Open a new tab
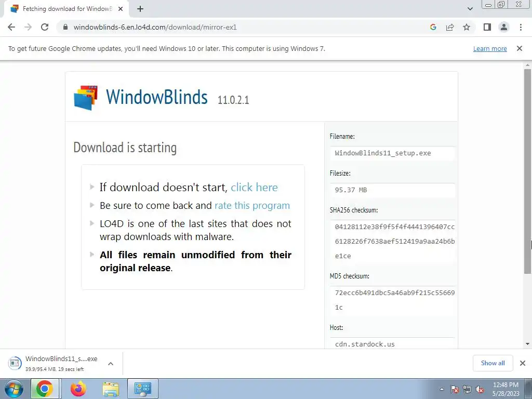Image resolution: width=532 pixels, height=399 pixels. [x=140, y=9]
